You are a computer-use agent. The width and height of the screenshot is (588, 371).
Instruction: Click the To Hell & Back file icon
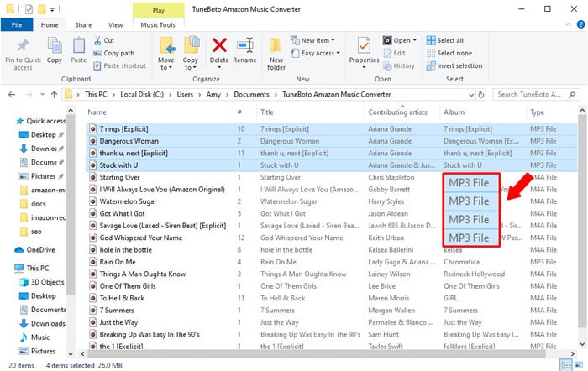92,298
